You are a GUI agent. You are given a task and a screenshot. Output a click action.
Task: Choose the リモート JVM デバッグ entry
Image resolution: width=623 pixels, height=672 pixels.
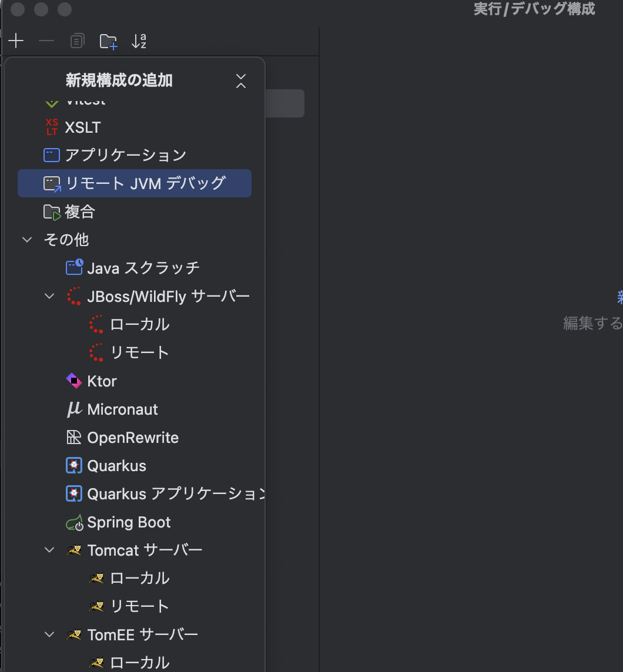point(135,183)
